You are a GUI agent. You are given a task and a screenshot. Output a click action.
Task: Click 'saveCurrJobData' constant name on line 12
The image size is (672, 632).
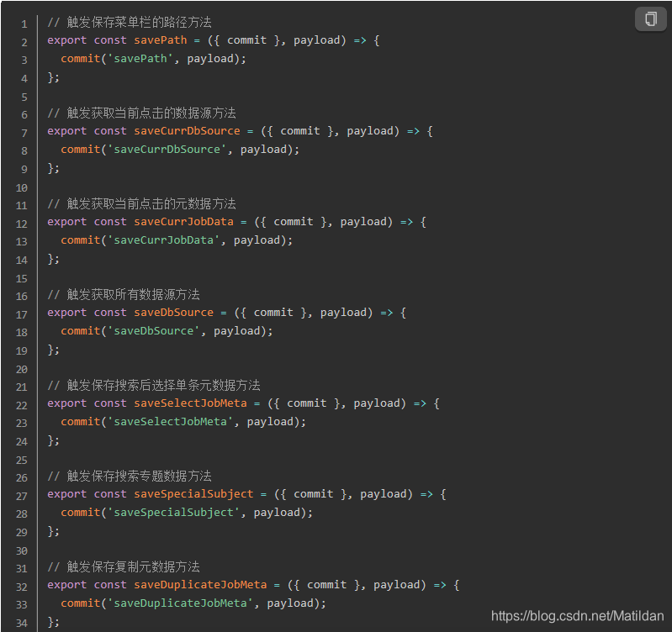coord(183,222)
